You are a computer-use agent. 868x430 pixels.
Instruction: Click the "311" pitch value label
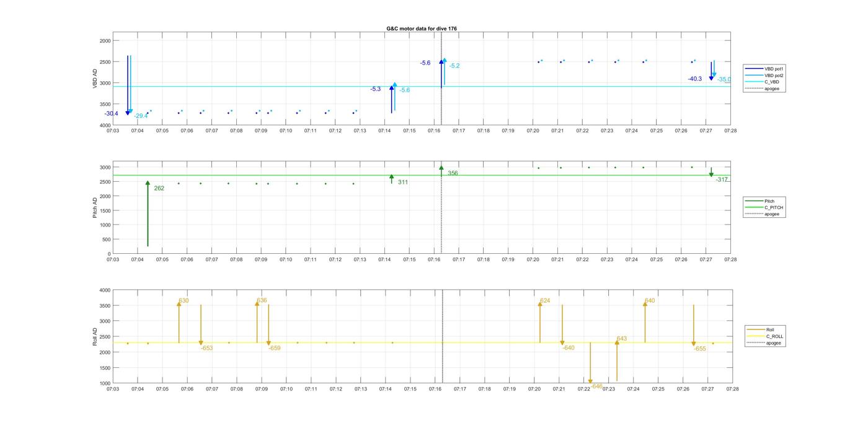click(x=403, y=182)
